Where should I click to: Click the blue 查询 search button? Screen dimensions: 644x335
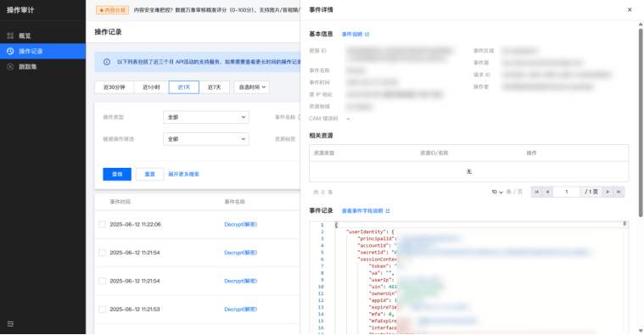point(117,175)
